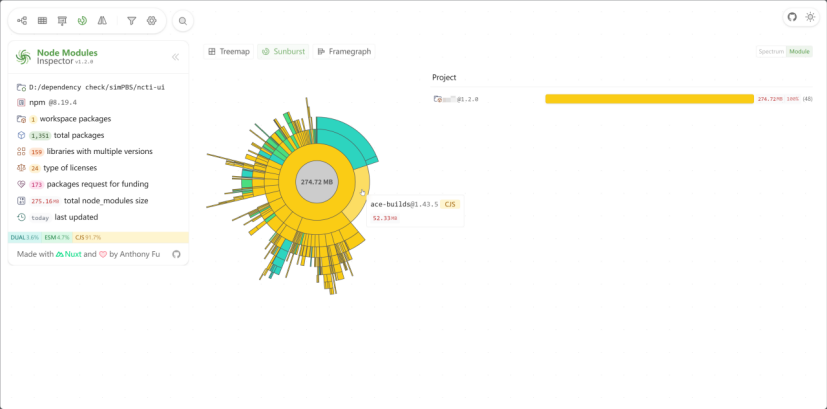This screenshot has height=409, width=827.
Task: Click the DUAL 3.6% bar segment
Action: pyautogui.click(x=24, y=237)
